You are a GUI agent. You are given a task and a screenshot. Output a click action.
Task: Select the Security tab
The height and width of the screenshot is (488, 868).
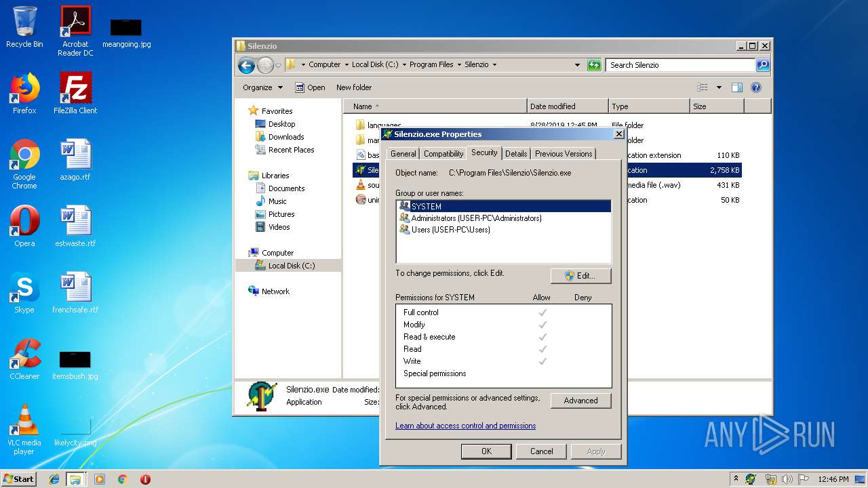(484, 152)
